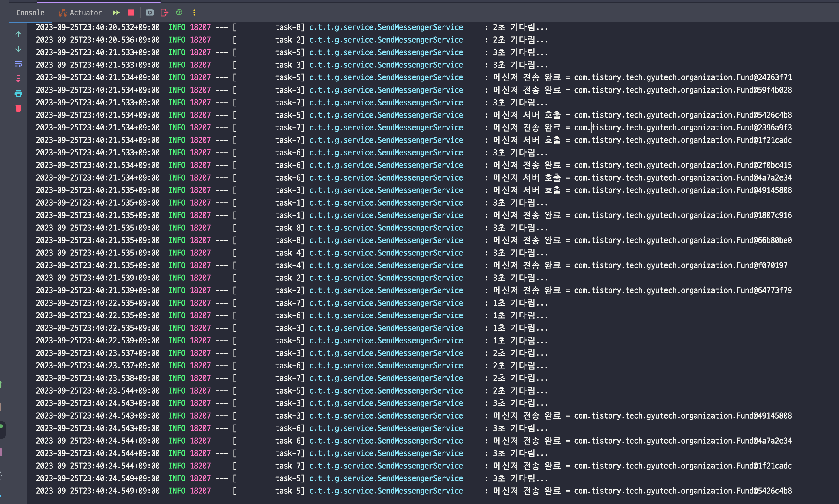This screenshot has width=839, height=504.
Task: Toggle scroll to end of console
Action: 18,79
